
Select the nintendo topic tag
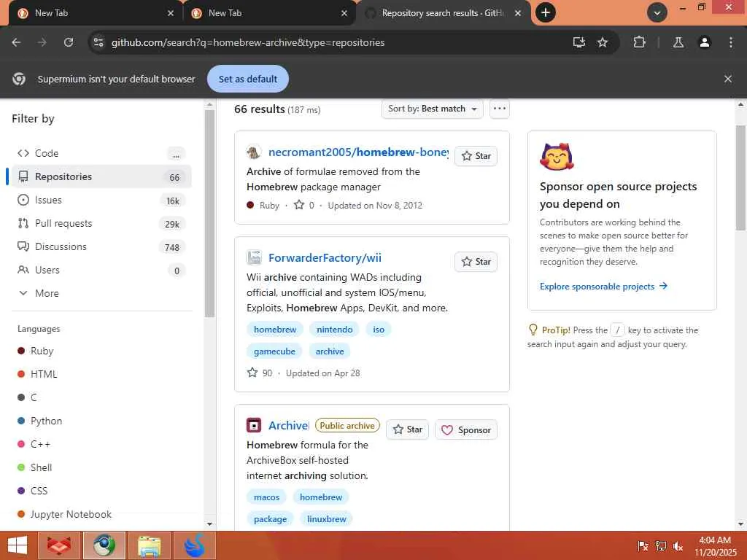(x=334, y=330)
